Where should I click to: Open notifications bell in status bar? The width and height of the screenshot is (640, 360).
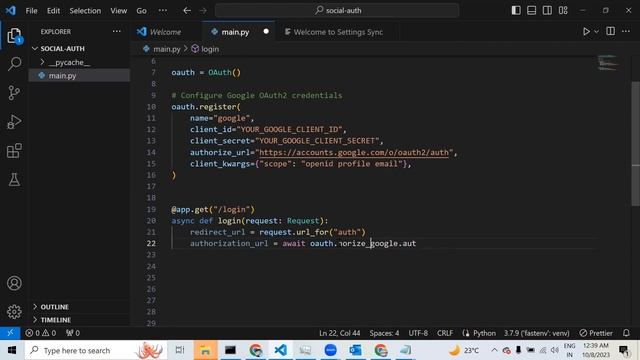coord(626,333)
